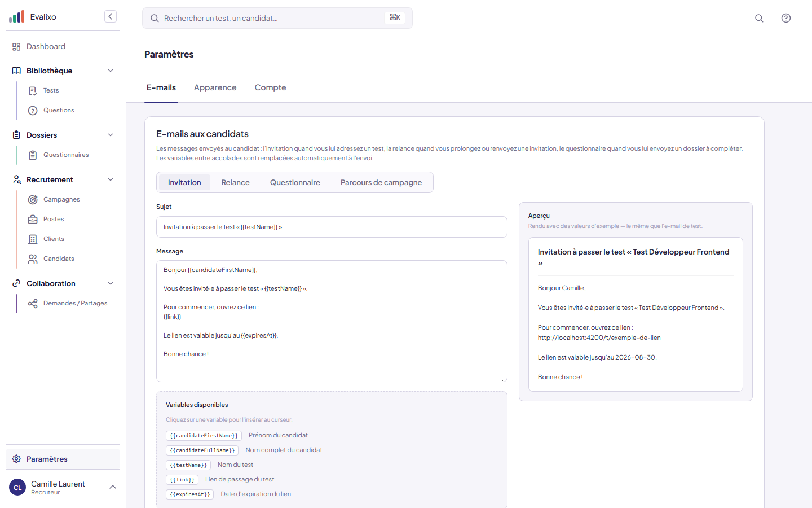Click the Postes briefcase icon
This screenshot has height=508, width=812.
tap(33, 220)
